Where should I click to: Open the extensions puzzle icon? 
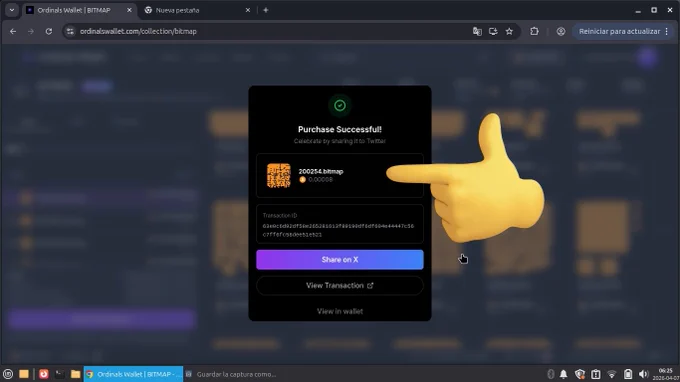coord(534,31)
